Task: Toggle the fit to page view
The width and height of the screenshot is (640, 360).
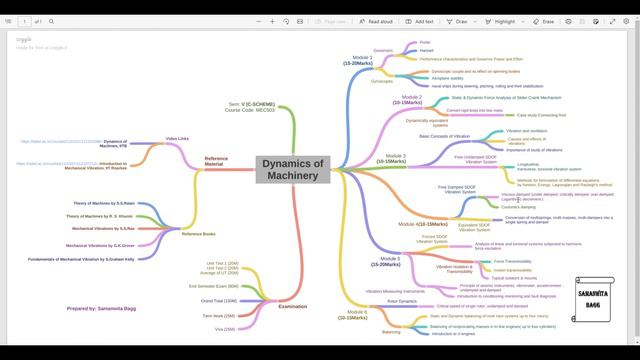Action: (300, 21)
